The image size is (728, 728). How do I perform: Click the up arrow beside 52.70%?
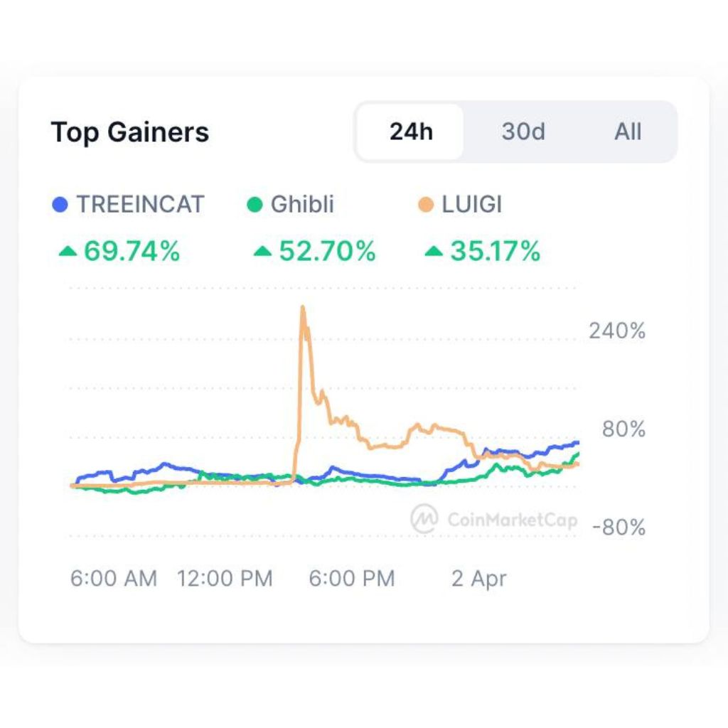[x=262, y=251]
